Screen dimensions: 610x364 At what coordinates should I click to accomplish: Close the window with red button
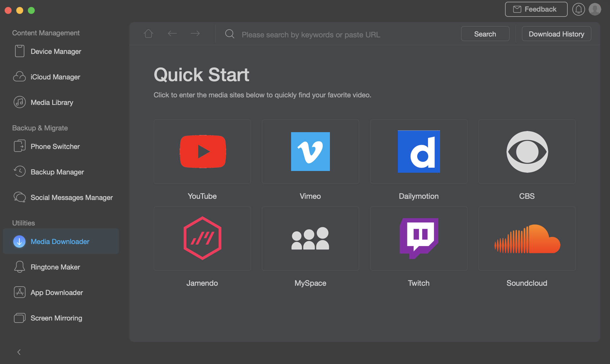pos(8,10)
